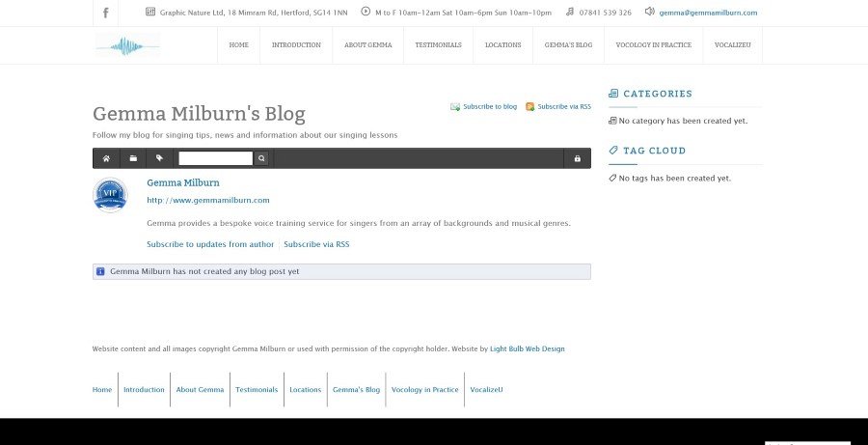Select Vocology in Practice menu item

click(653, 45)
